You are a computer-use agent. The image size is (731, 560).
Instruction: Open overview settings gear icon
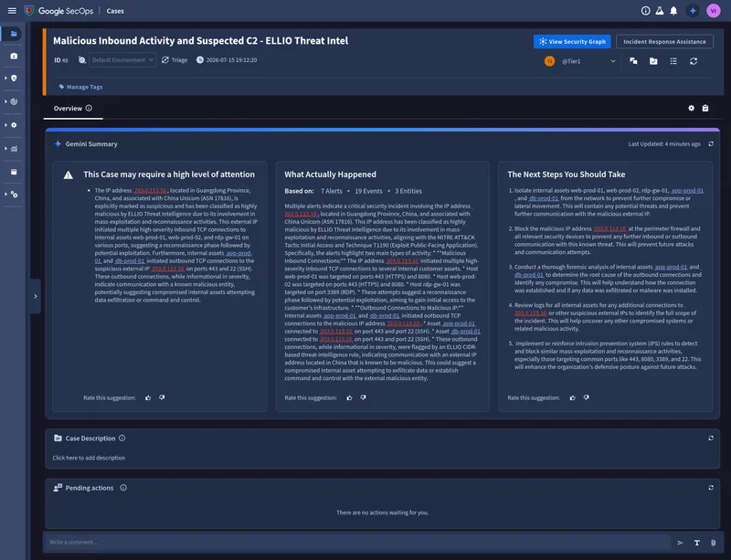pyautogui.click(x=692, y=108)
